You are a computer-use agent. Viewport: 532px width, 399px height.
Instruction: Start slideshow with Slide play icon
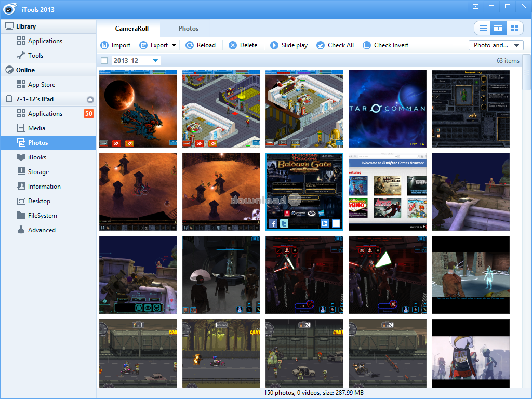coord(274,45)
